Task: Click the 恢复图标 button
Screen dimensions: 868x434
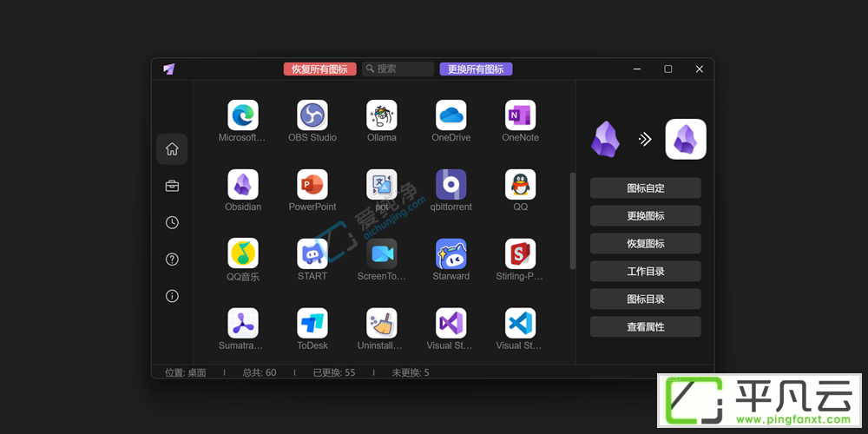Action: coord(646,244)
